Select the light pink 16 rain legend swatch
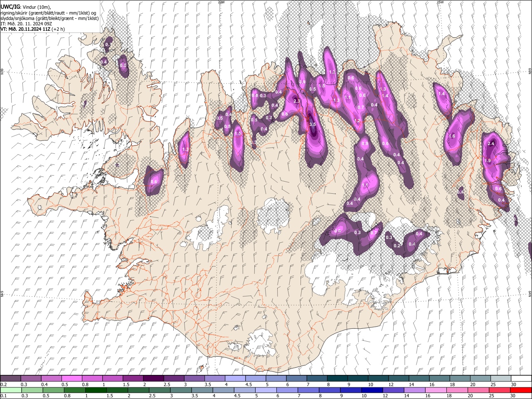Viewport: 532px width, 399px height. (x=435, y=390)
